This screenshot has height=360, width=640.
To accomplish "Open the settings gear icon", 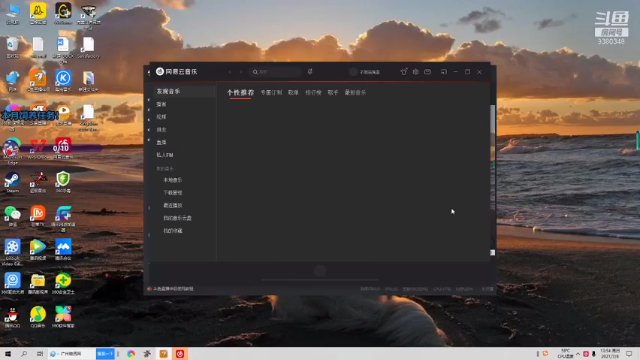I will (x=416, y=72).
